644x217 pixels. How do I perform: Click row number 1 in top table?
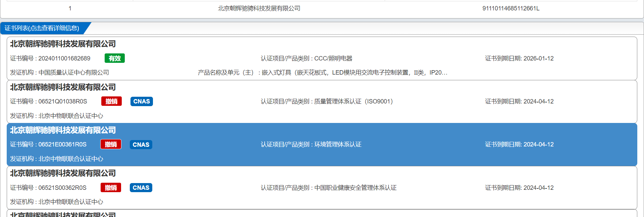point(70,8)
